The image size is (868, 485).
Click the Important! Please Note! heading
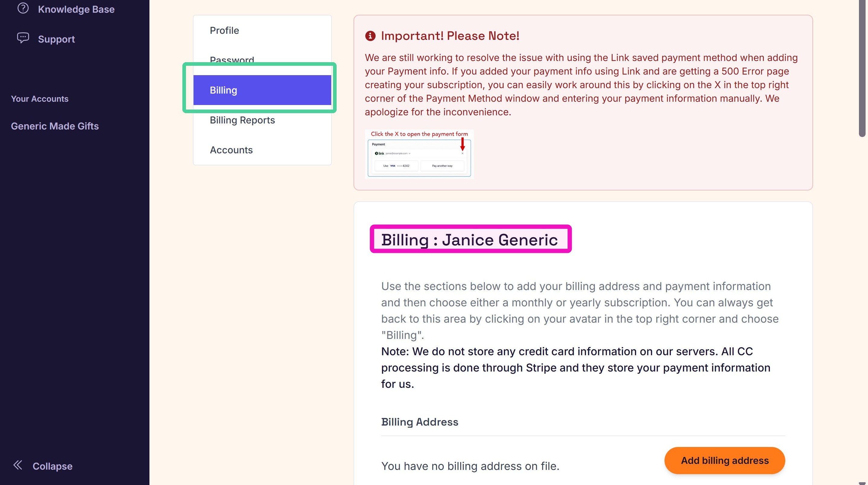point(450,36)
